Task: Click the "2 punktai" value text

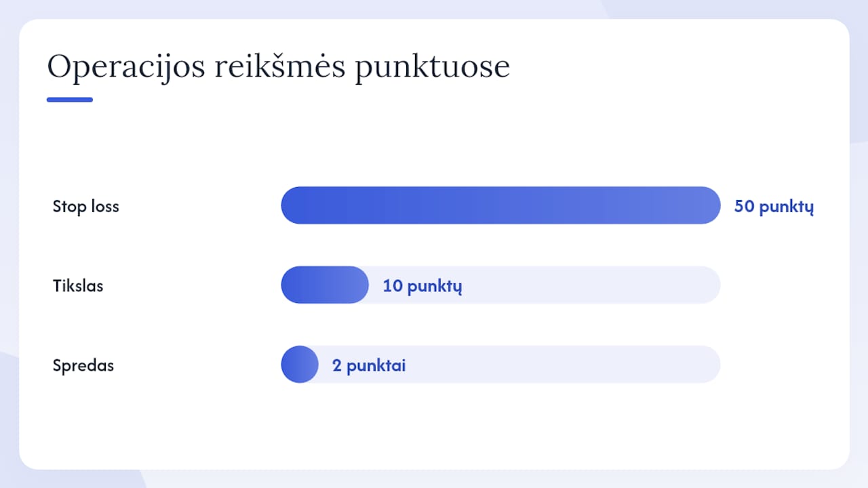Action: coord(369,366)
